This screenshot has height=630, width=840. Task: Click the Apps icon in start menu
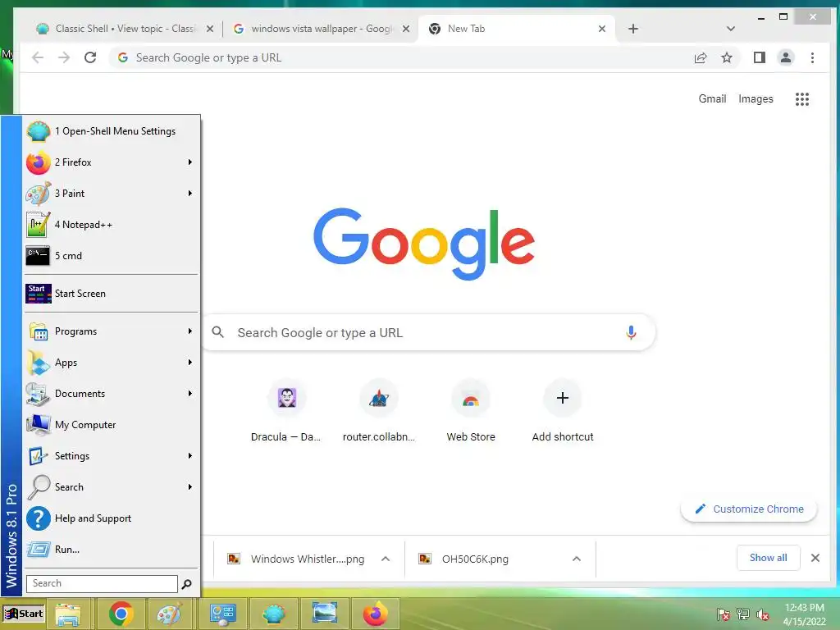38,363
